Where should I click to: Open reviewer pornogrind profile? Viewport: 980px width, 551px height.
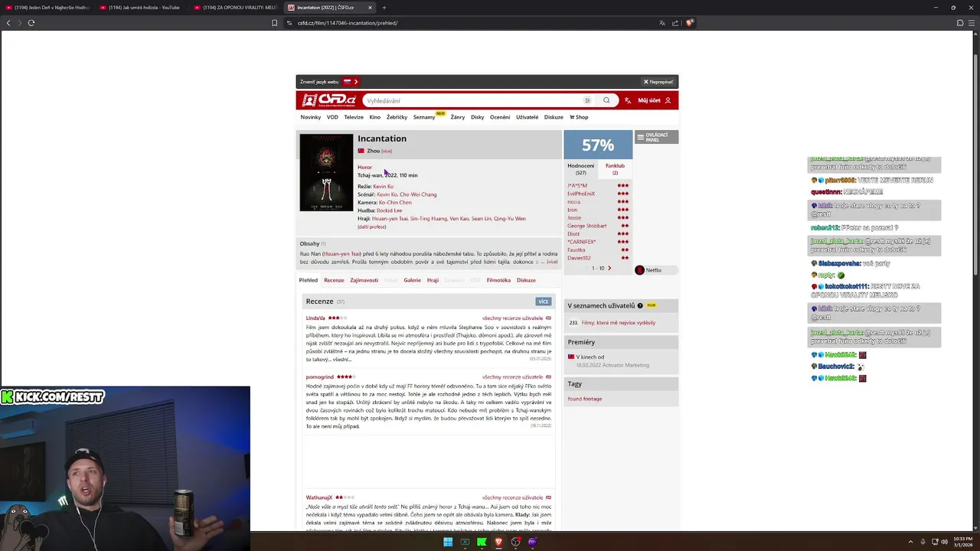(320, 377)
